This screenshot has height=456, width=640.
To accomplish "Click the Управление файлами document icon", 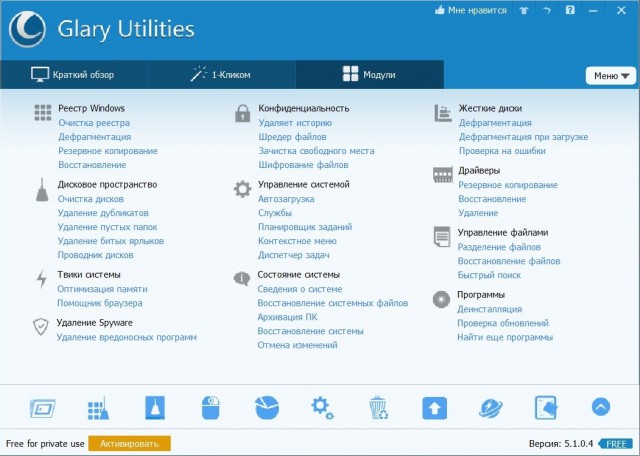I will (x=442, y=237).
